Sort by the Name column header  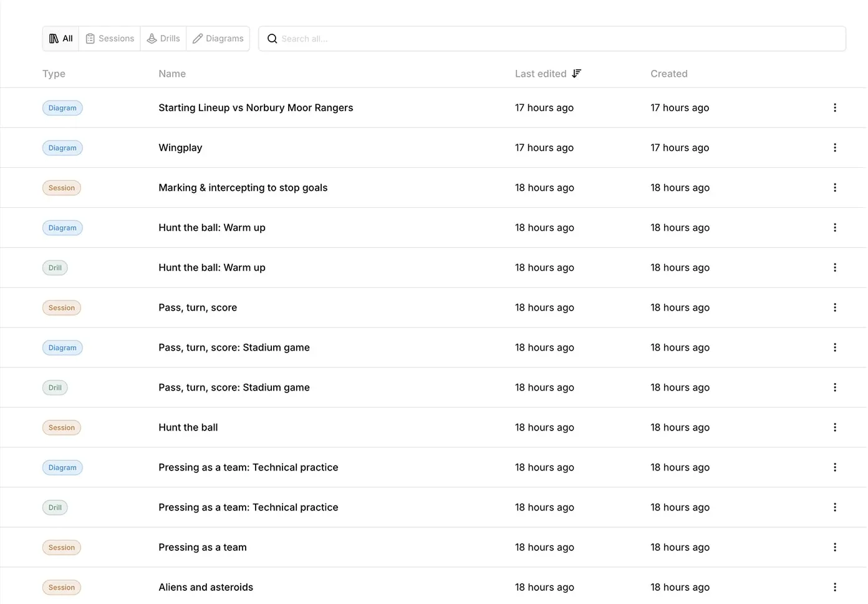[172, 74]
